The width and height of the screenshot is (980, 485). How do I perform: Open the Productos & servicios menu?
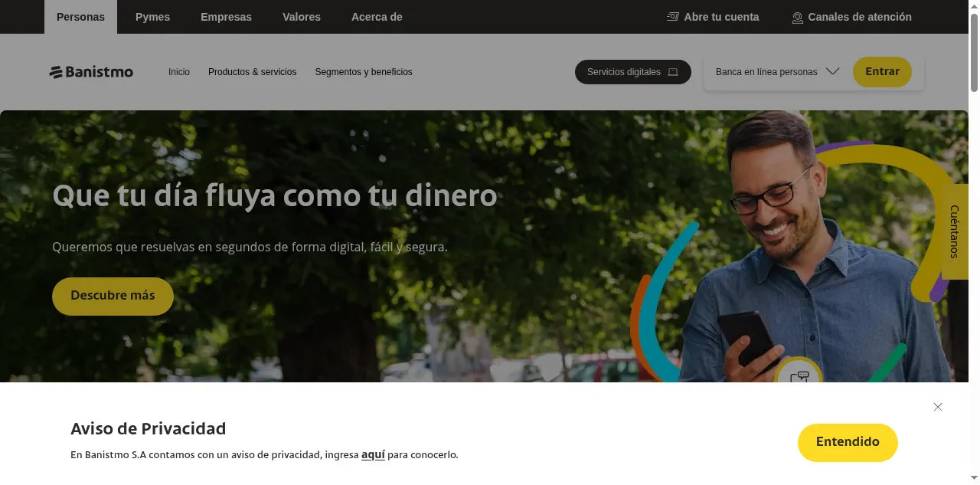tap(252, 72)
